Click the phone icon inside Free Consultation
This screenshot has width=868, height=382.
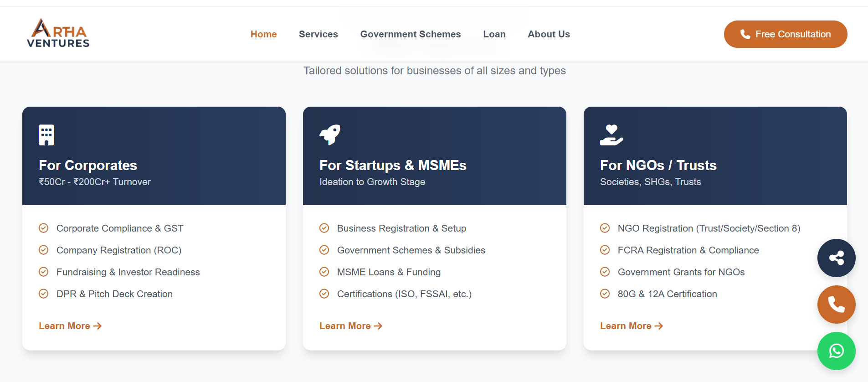745,34
